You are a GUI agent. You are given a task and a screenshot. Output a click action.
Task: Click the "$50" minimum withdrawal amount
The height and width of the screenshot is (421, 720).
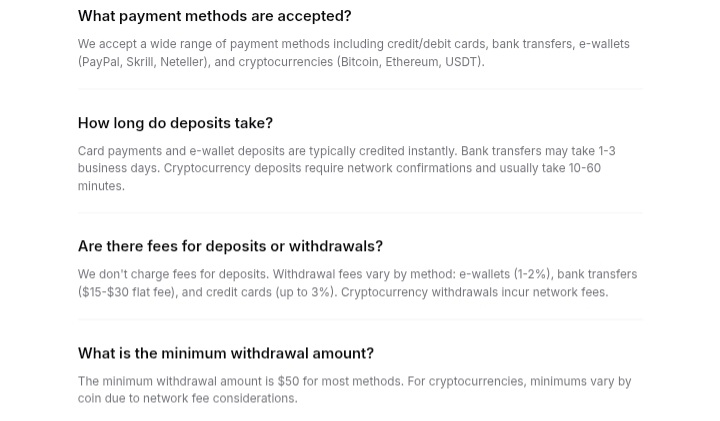(x=288, y=381)
